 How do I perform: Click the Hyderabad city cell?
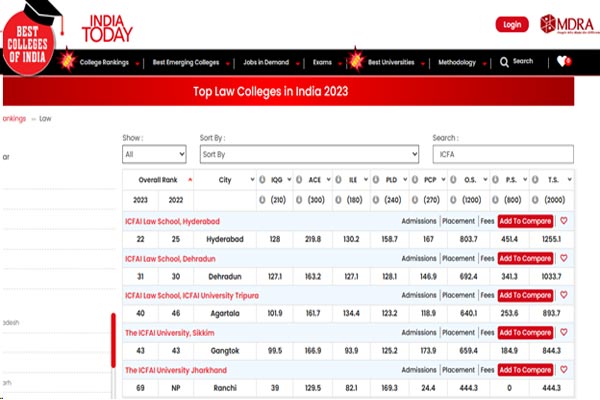pyautogui.click(x=225, y=239)
